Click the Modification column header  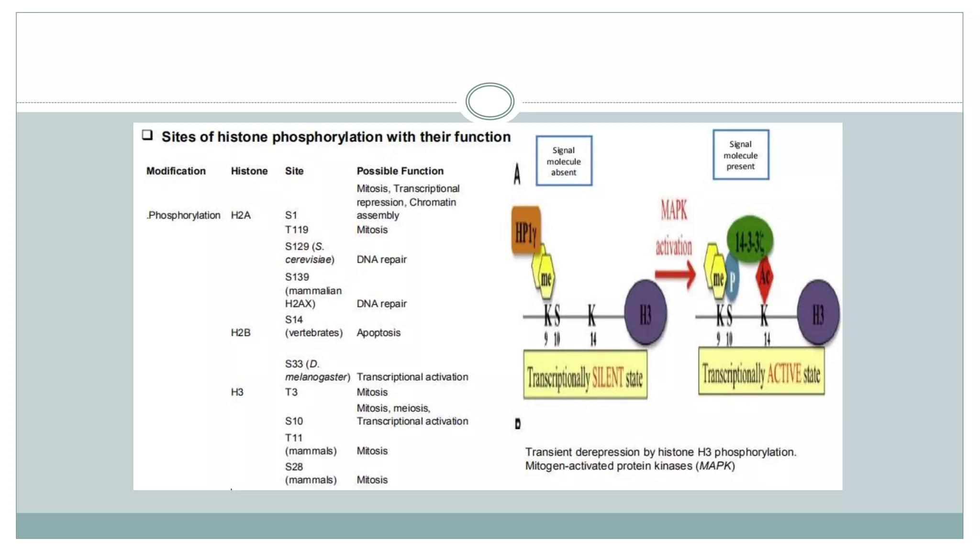coord(176,171)
